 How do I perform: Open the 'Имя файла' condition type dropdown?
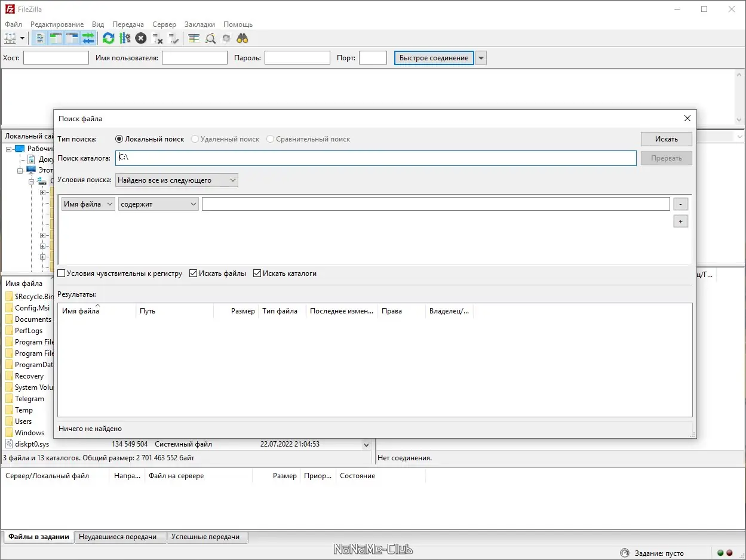pos(88,204)
